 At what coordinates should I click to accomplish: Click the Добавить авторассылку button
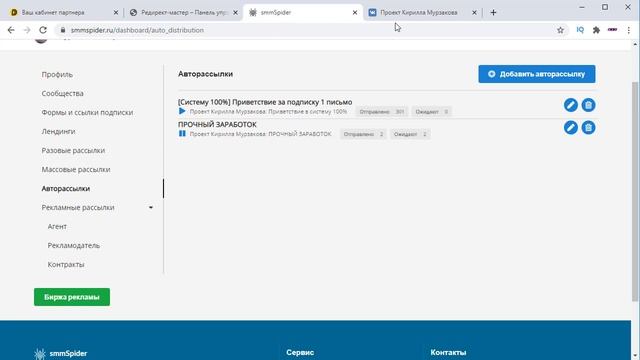click(x=537, y=74)
